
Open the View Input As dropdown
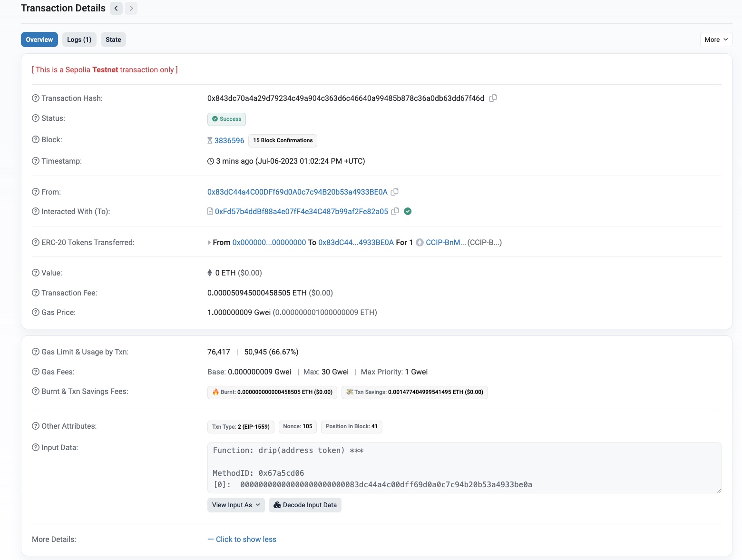coord(235,505)
